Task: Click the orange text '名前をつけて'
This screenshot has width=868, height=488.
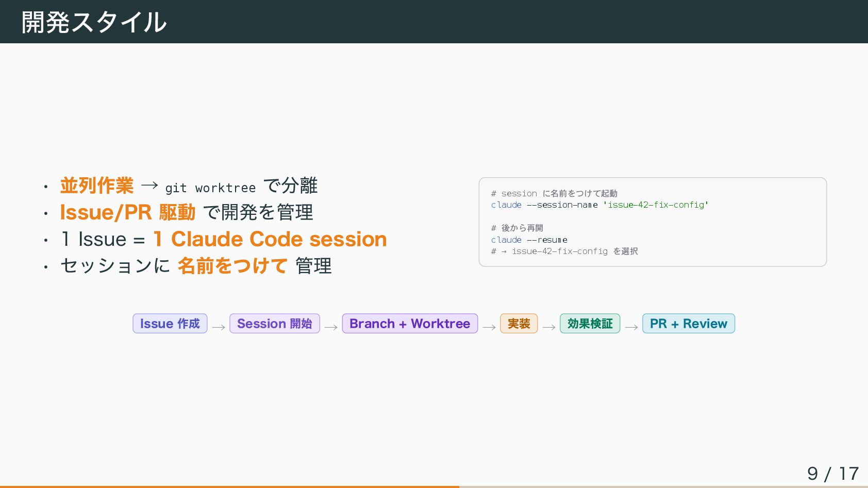Action: tap(232, 266)
